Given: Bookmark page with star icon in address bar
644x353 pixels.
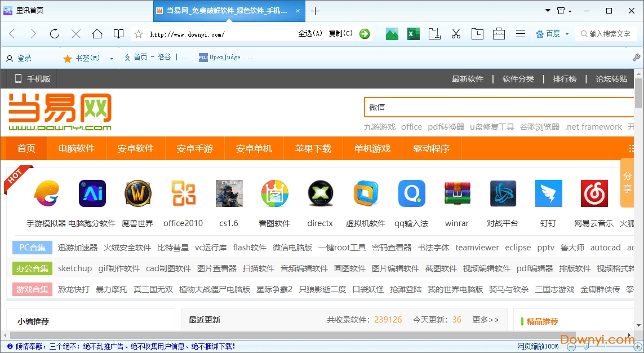Looking at the screenshot, I should 139,34.
